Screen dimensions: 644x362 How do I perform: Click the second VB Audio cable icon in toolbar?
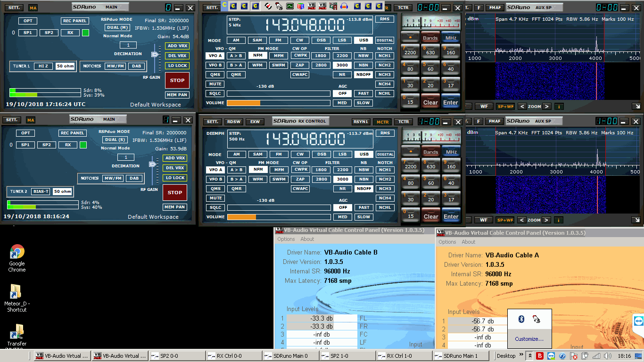point(322,6)
